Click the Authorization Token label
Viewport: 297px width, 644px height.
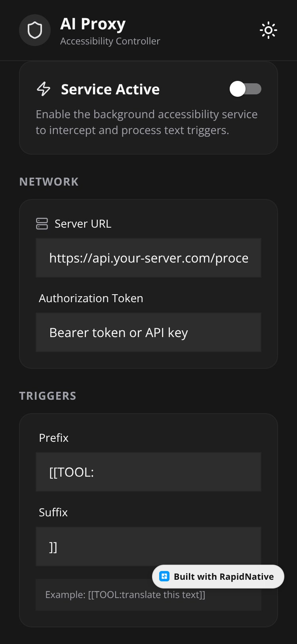91,298
